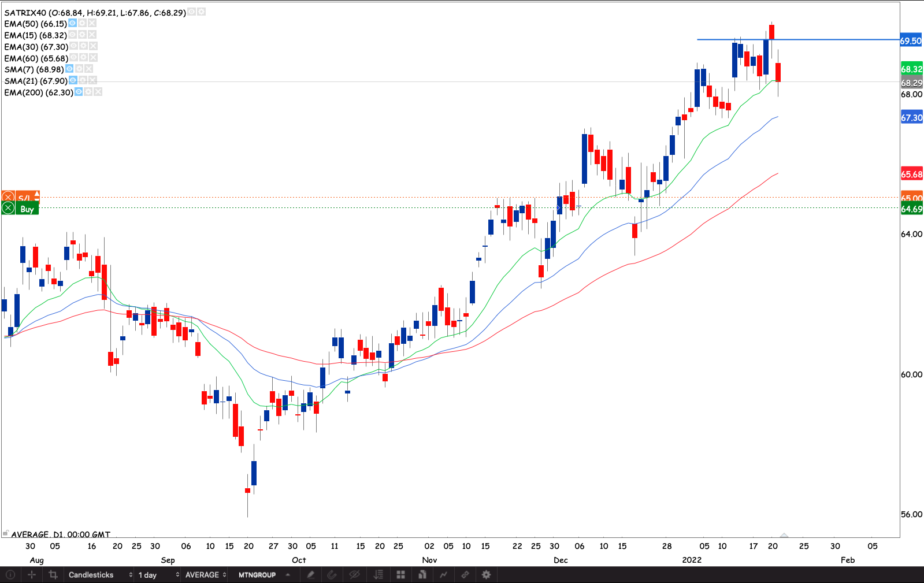
Task: Click the blue 69.50 price level label
Action: click(911, 40)
